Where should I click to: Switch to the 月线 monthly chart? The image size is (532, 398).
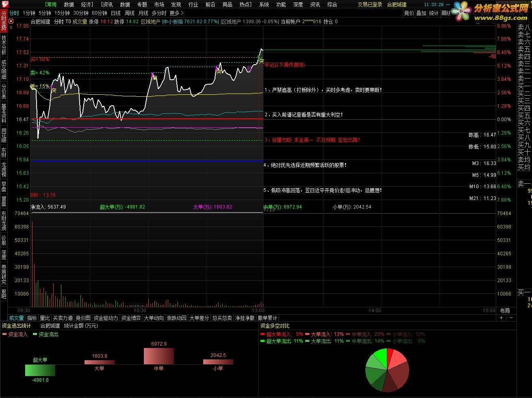pos(143,13)
